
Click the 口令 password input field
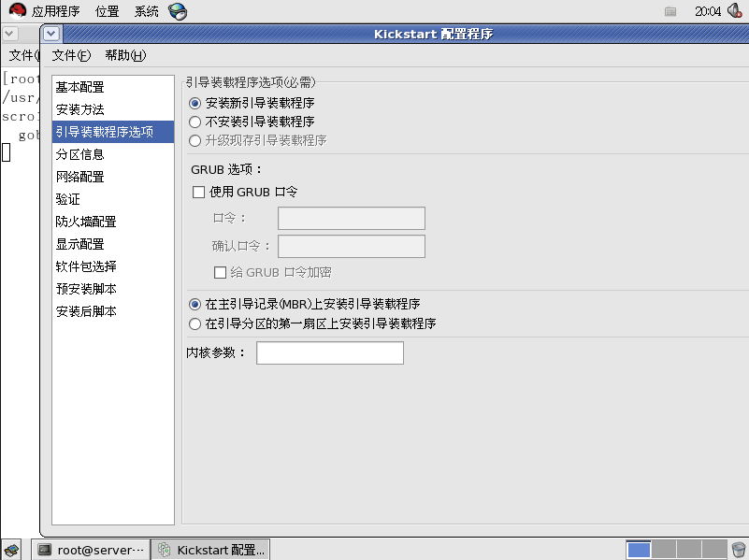(352, 219)
